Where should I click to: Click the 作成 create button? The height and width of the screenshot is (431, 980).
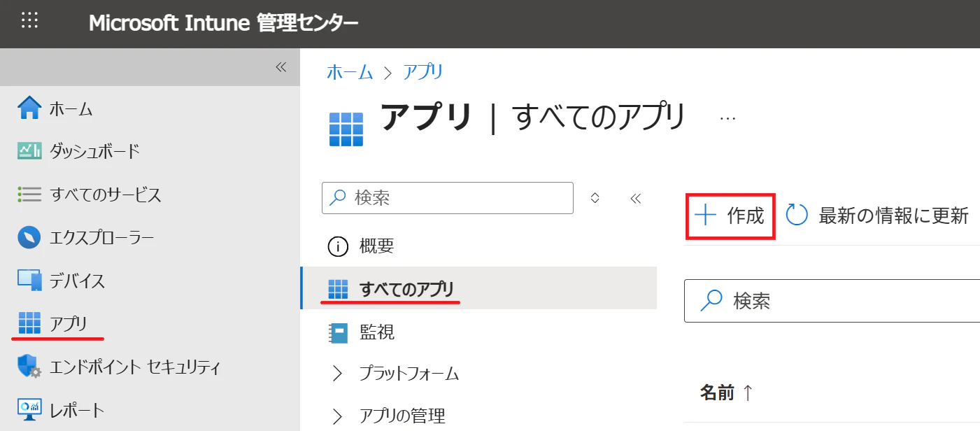click(730, 216)
